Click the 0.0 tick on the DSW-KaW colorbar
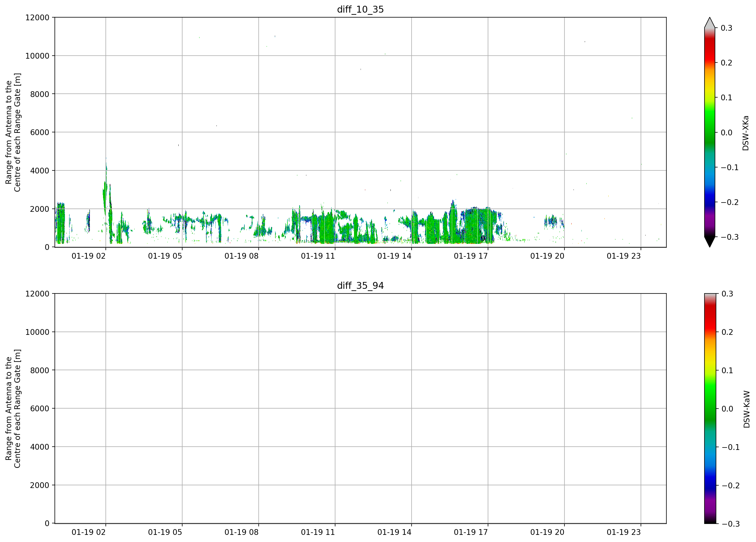The image size is (756, 542). pyautogui.click(x=727, y=409)
